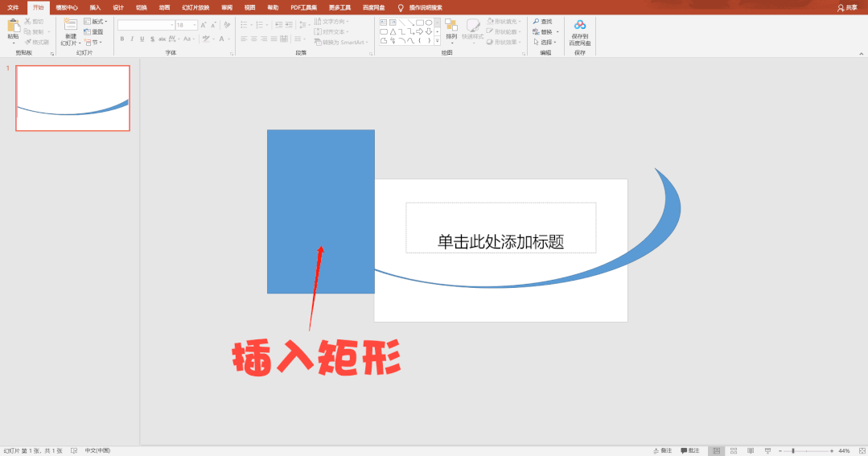Image resolution: width=868 pixels, height=456 pixels.
Task: Open the font size 18 dropdown
Action: click(x=195, y=25)
